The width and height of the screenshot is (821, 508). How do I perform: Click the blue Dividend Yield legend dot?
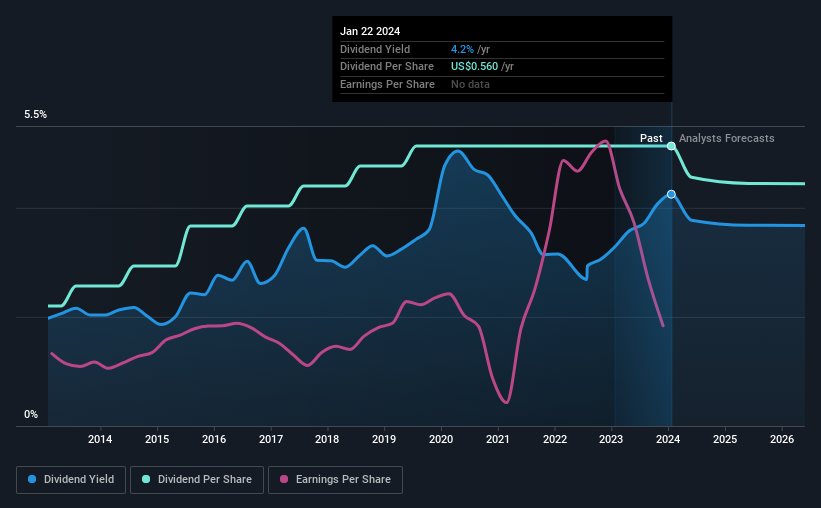32,479
